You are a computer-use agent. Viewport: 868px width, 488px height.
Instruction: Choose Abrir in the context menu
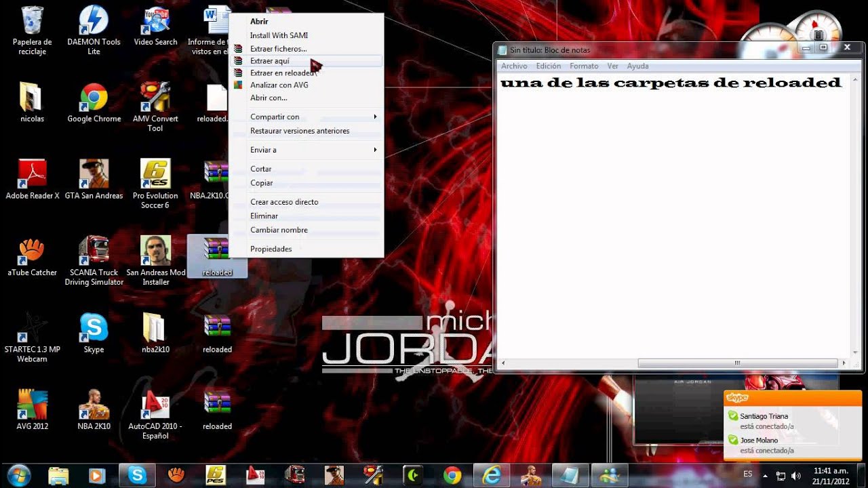(307, 22)
